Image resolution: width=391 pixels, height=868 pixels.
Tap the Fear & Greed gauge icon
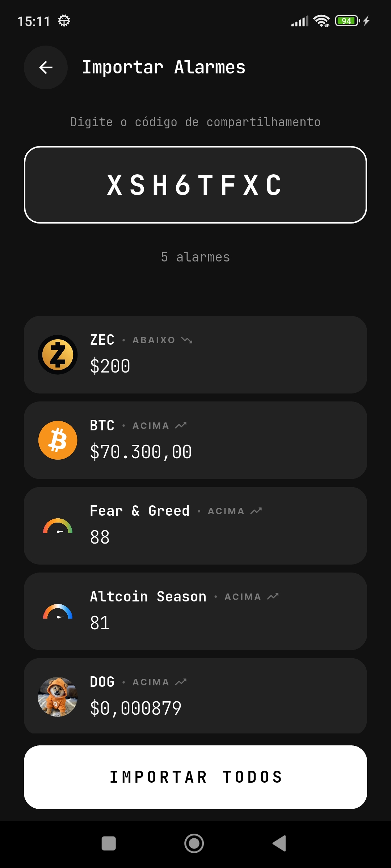58,526
